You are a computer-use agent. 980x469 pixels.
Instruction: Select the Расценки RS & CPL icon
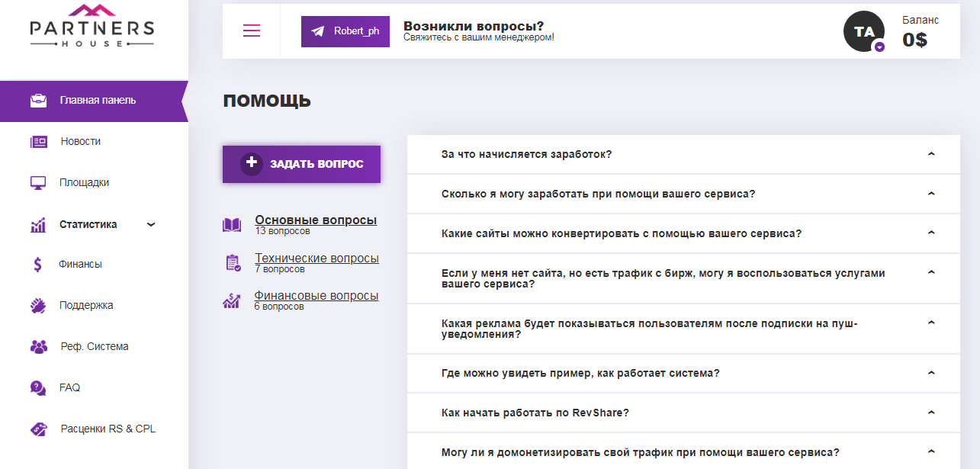[x=37, y=429]
